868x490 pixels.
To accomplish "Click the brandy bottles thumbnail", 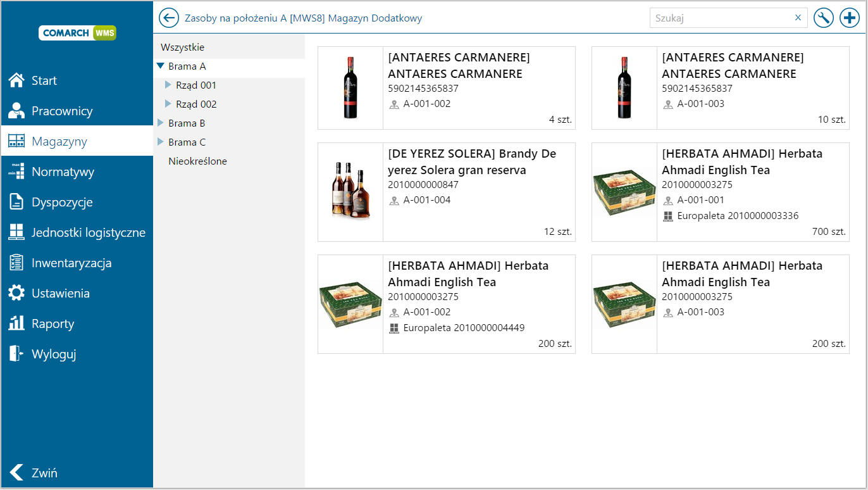I will coord(350,192).
